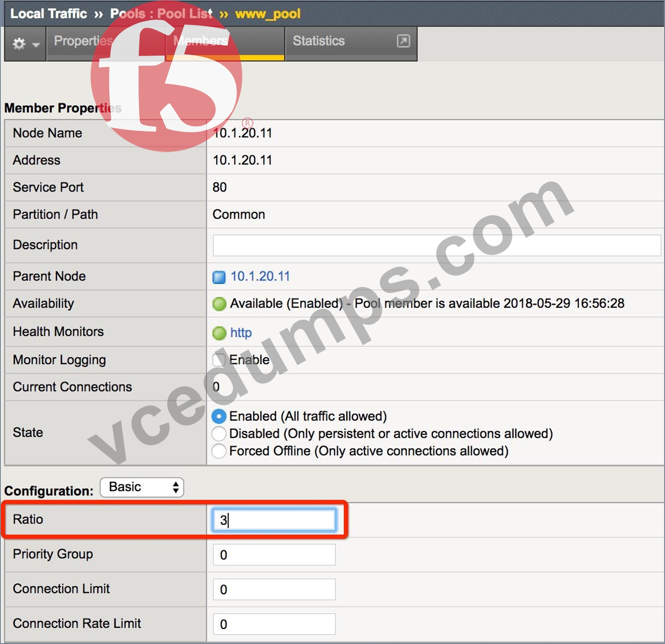This screenshot has height=644, width=665.
Task: Open the Configuration Basic dropdown
Action: pos(142,487)
